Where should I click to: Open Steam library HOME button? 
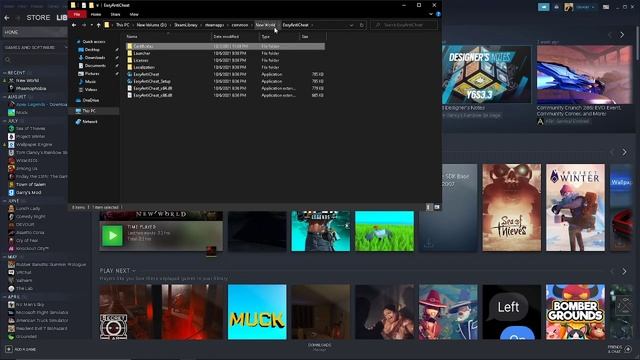35,32
